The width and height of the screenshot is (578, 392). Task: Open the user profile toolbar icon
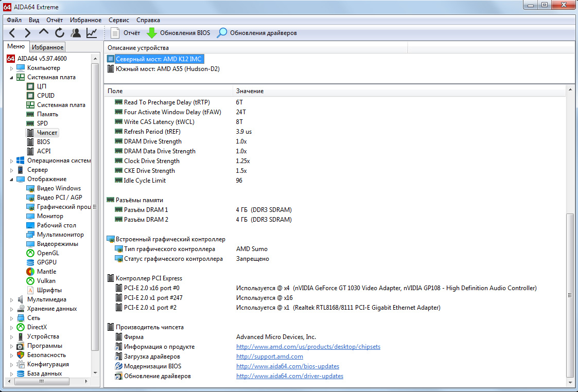tap(76, 33)
